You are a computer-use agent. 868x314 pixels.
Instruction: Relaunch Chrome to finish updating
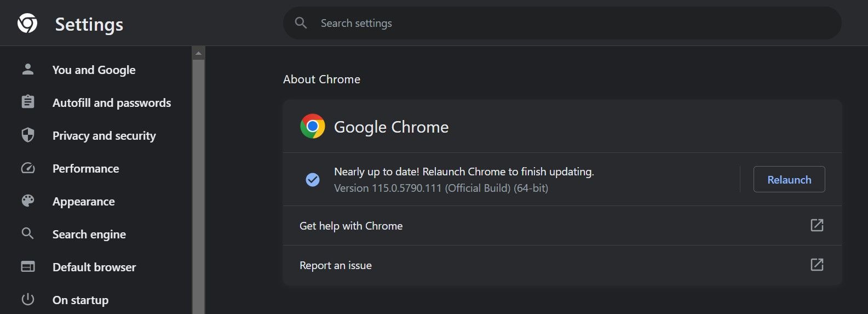789,179
